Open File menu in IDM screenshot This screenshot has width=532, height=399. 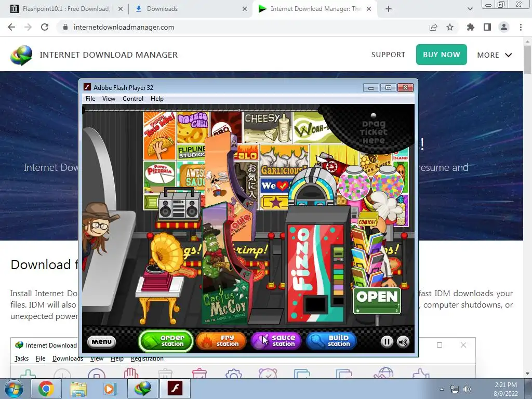[41, 358]
